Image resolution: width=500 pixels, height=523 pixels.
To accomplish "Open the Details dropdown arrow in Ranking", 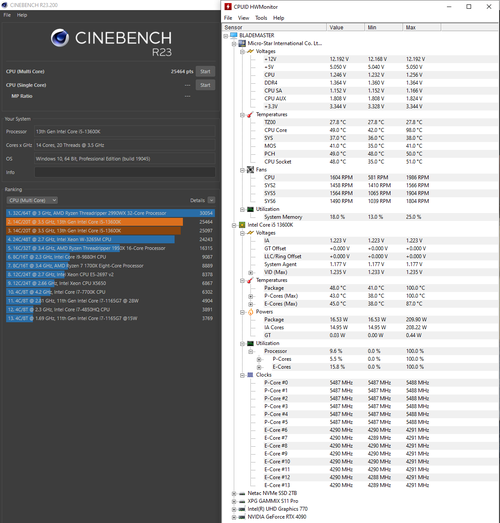I will (x=211, y=200).
